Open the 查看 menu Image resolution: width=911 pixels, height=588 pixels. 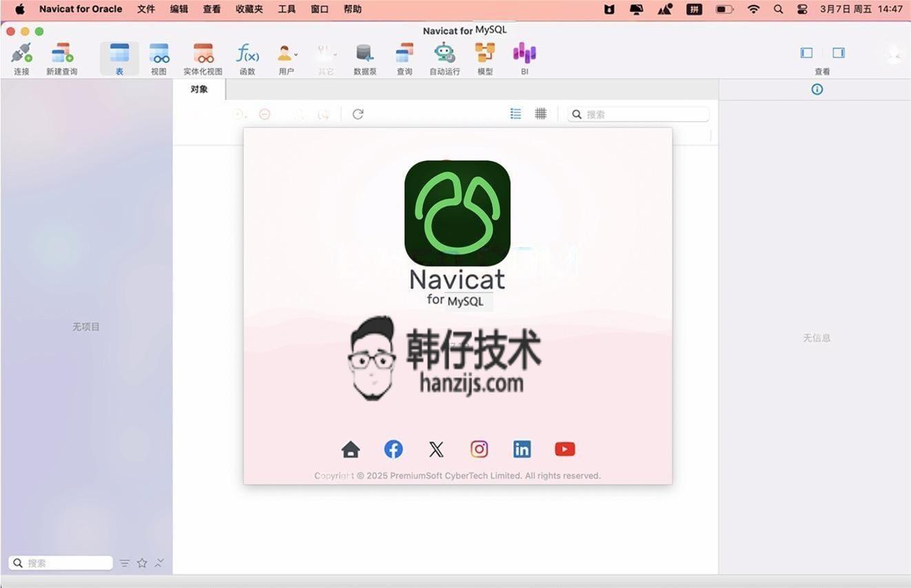[212, 10]
